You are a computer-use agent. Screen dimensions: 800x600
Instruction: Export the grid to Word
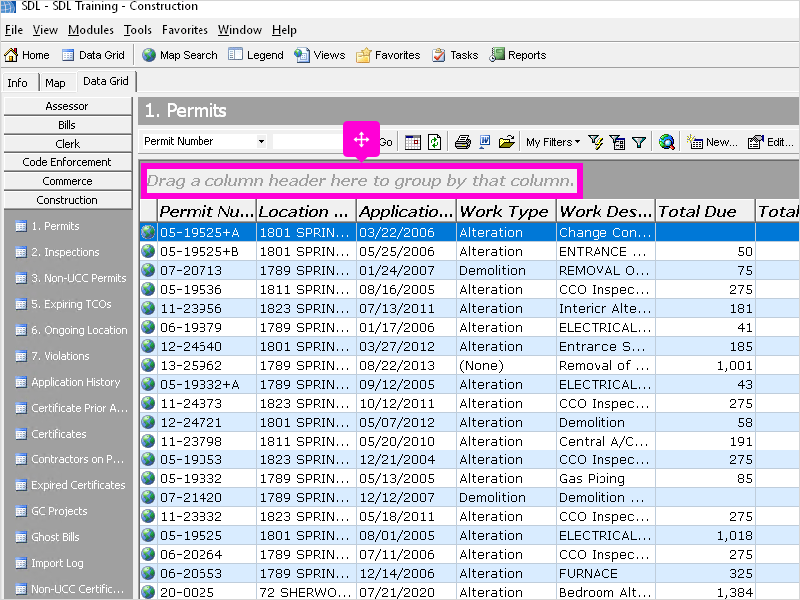pyautogui.click(x=485, y=142)
